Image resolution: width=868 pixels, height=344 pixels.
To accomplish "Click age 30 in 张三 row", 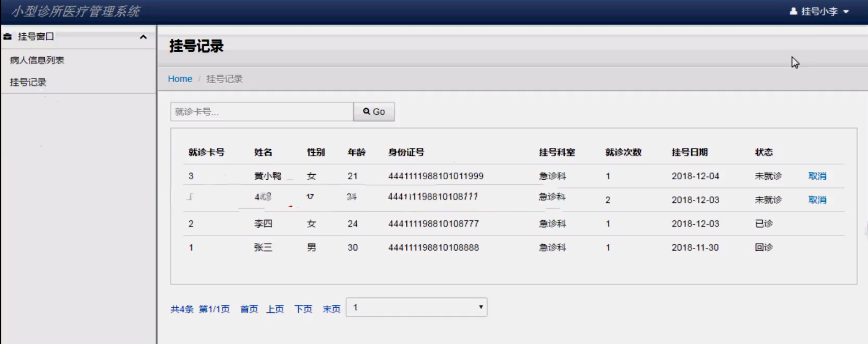I will (x=353, y=247).
